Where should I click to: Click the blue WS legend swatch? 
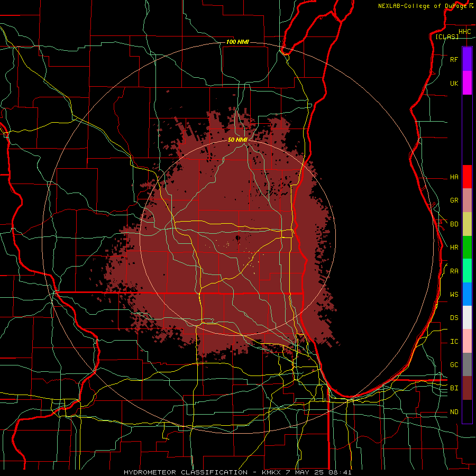[x=467, y=294]
